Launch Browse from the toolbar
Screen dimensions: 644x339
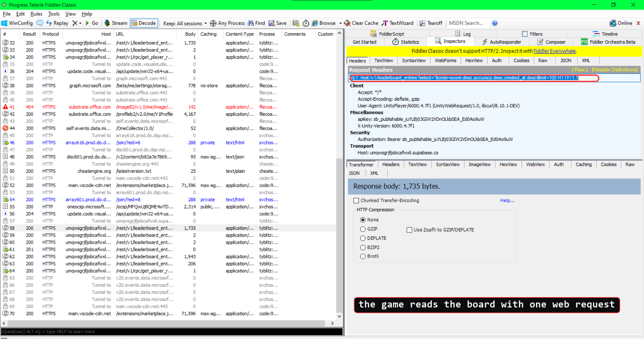324,23
